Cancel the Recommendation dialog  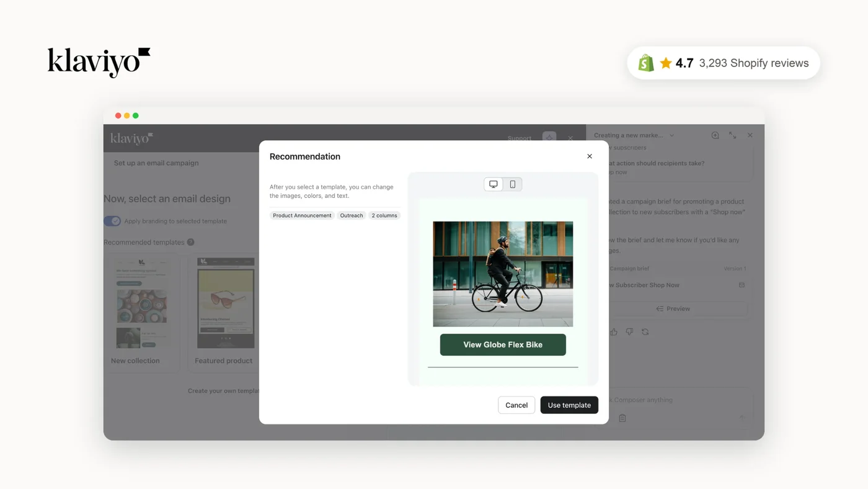point(516,405)
